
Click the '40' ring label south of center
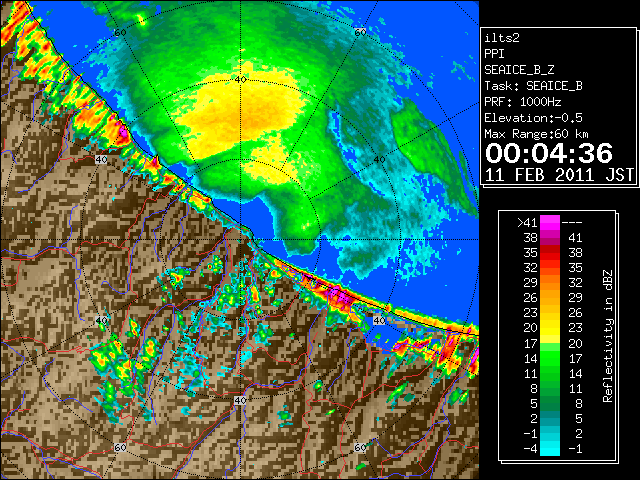(x=240, y=400)
